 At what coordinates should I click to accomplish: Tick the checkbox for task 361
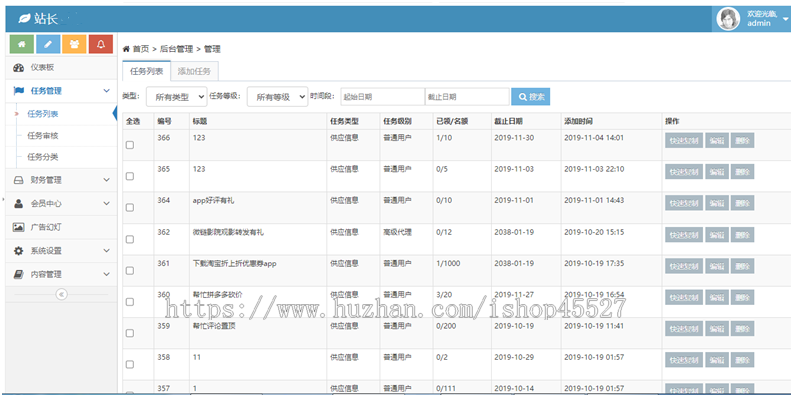point(130,271)
